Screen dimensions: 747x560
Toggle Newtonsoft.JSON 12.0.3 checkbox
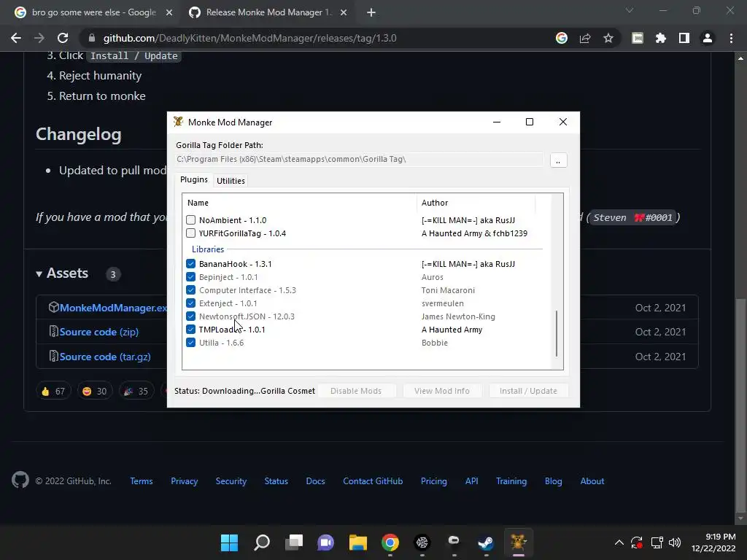[x=190, y=316]
